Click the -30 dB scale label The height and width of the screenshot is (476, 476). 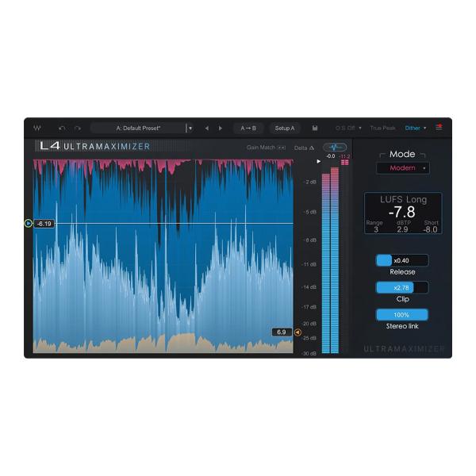(309, 353)
